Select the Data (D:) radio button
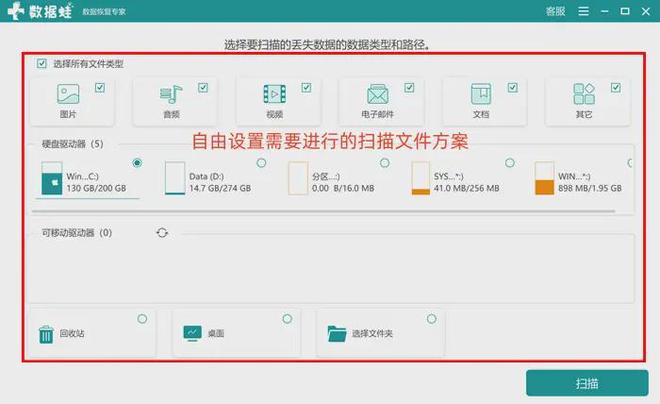The image size is (660, 404). (261, 163)
